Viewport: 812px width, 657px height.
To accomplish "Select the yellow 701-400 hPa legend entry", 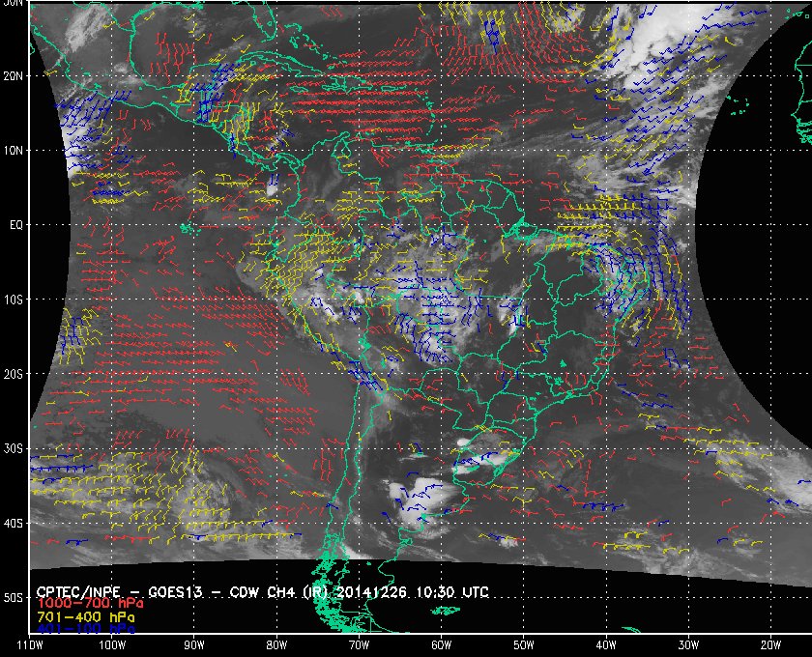I will click(86, 617).
